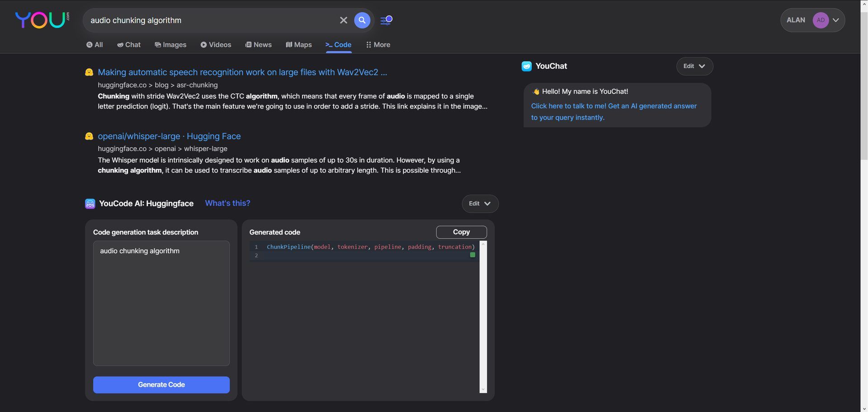Click the blue magnifier search button
The height and width of the screenshot is (412, 868).
click(362, 20)
